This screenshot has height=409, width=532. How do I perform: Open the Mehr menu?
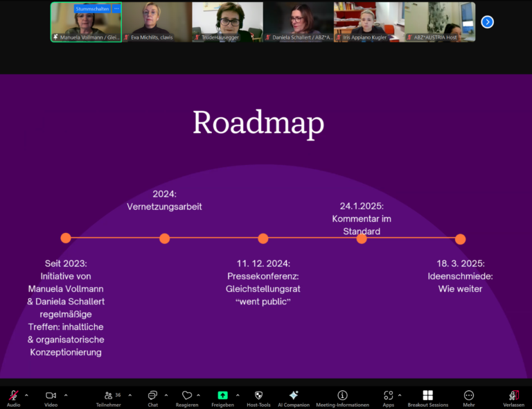point(469,395)
